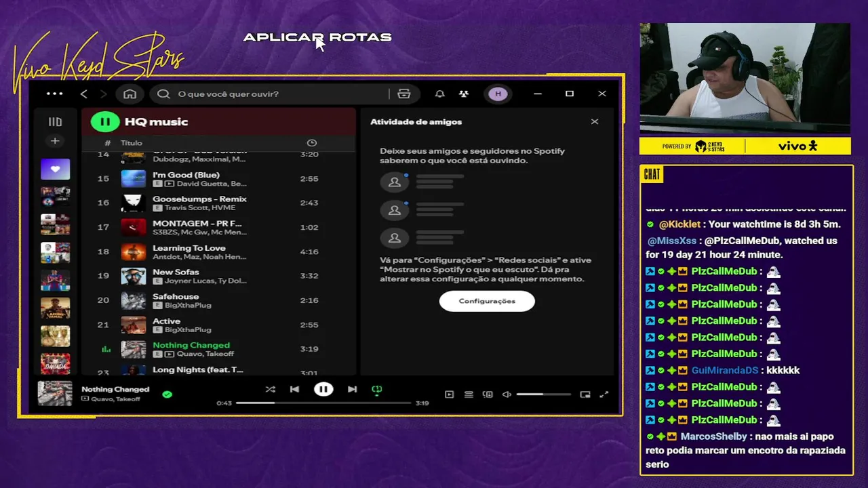Click the 'HQ music' playlist title

tap(156, 122)
